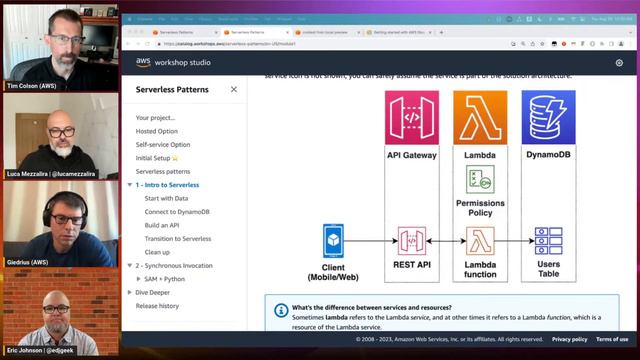Open SAM + Python item
Viewport: 640px width, 360px height.
point(164,279)
